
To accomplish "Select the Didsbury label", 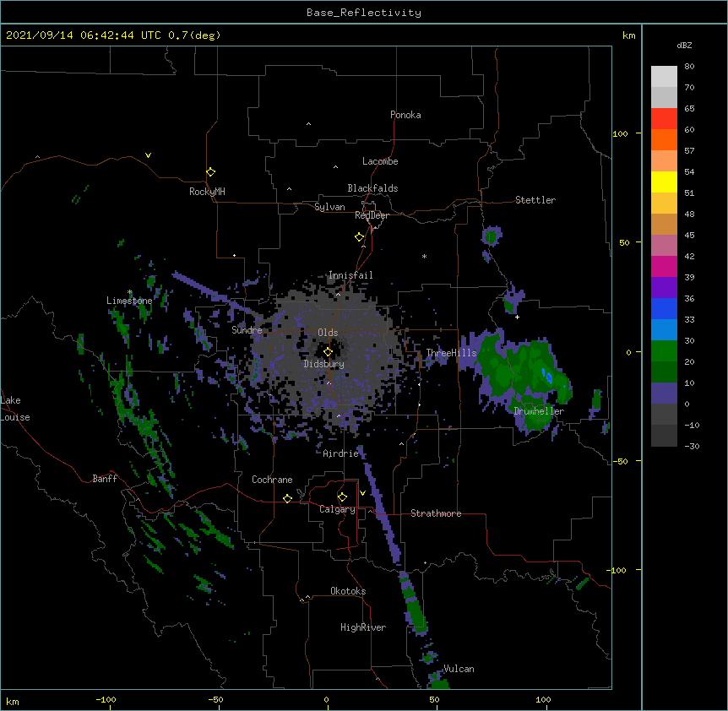I will [324, 364].
